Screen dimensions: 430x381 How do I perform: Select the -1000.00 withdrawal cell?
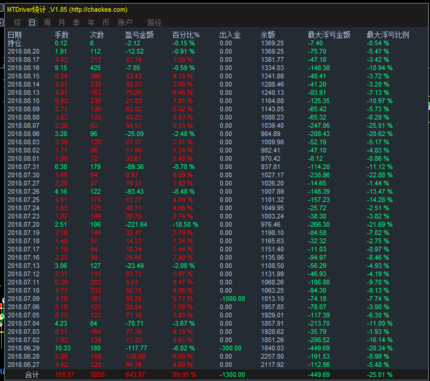pyautogui.click(x=233, y=299)
